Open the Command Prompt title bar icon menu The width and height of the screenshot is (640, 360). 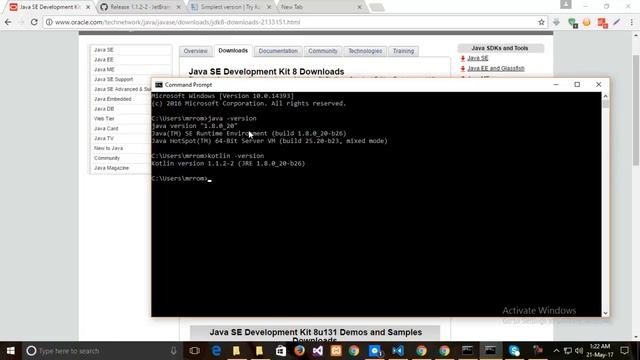(x=159, y=85)
